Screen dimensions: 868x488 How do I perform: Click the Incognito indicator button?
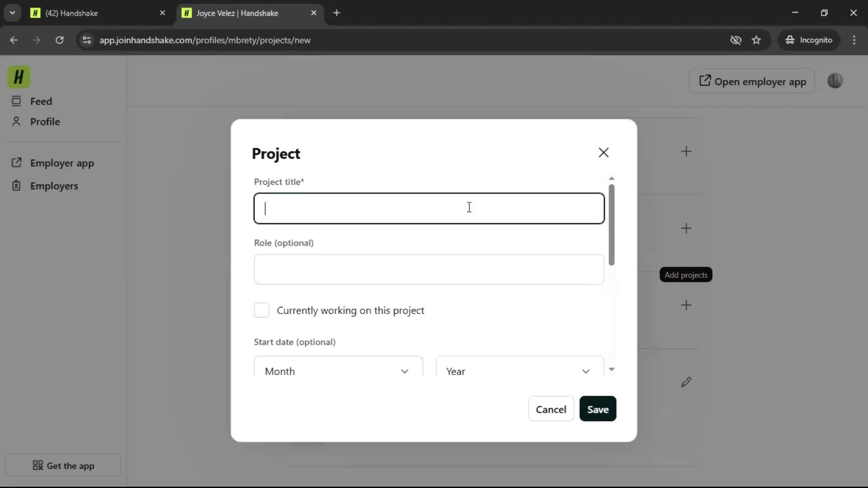(809, 40)
